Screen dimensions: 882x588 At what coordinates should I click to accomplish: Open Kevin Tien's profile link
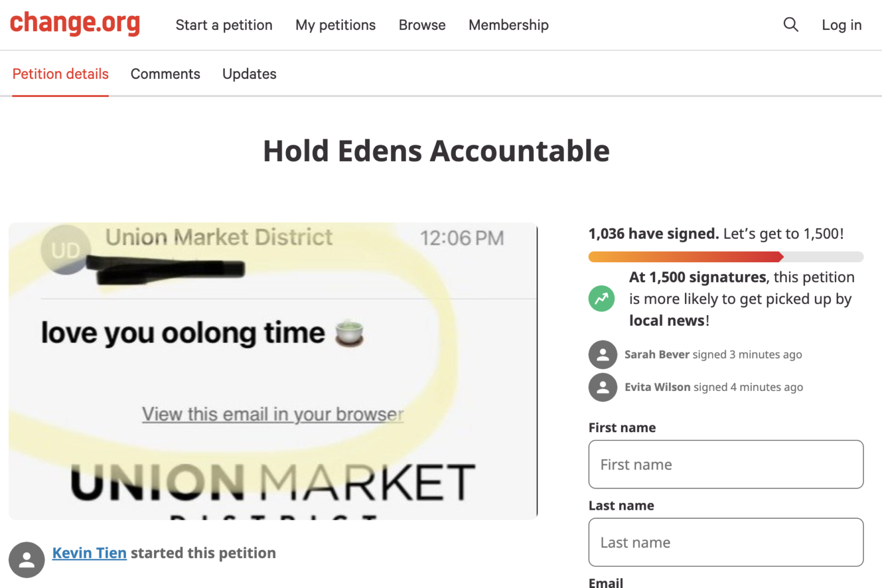[89, 553]
